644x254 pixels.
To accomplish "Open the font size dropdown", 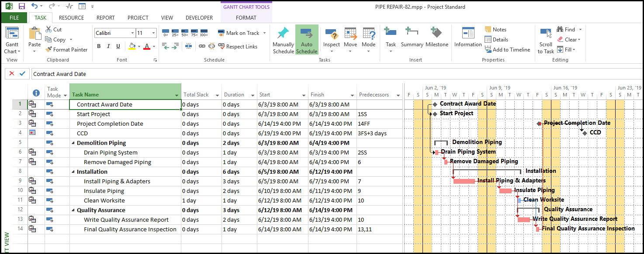I will (x=153, y=33).
